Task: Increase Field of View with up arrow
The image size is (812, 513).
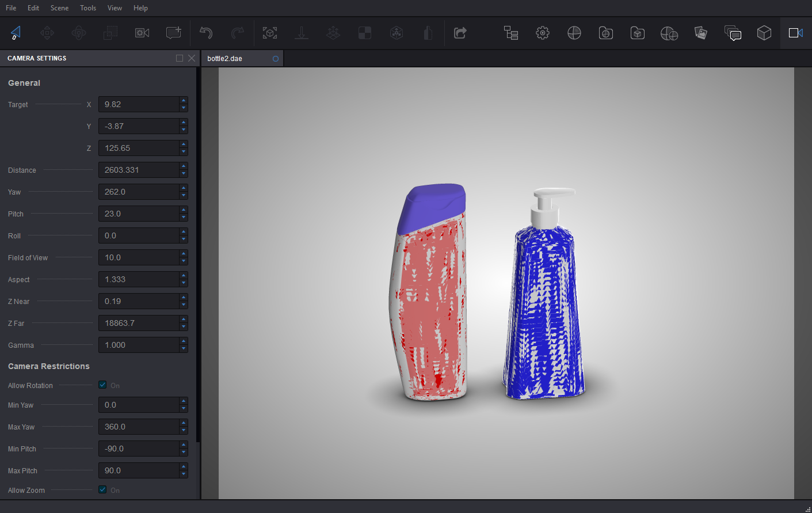Action: click(184, 254)
